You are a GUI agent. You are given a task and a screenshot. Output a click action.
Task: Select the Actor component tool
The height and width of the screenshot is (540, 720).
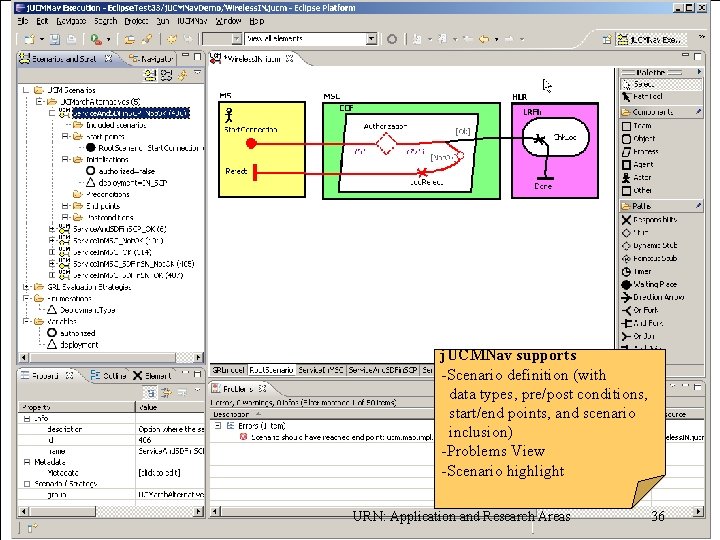tap(637, 177)
